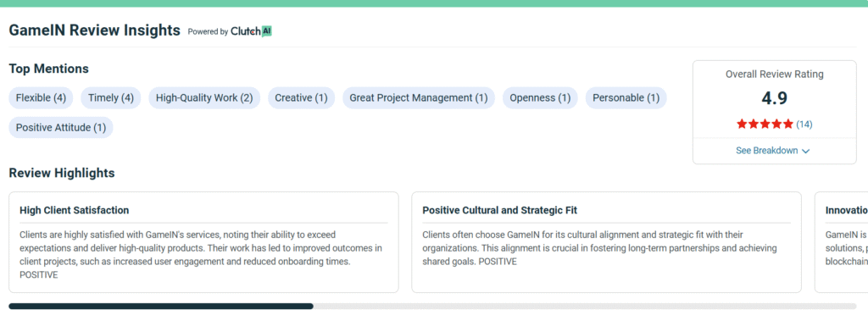
Task: Click the Powered by Clutch text
Action: tap(230, 31)
